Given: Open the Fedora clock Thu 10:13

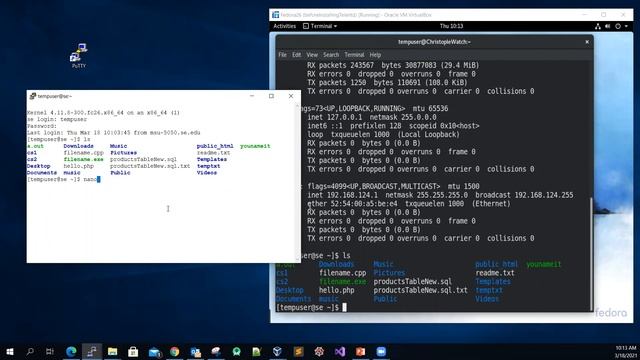Looking at the screenshot, I should point(451,26).
